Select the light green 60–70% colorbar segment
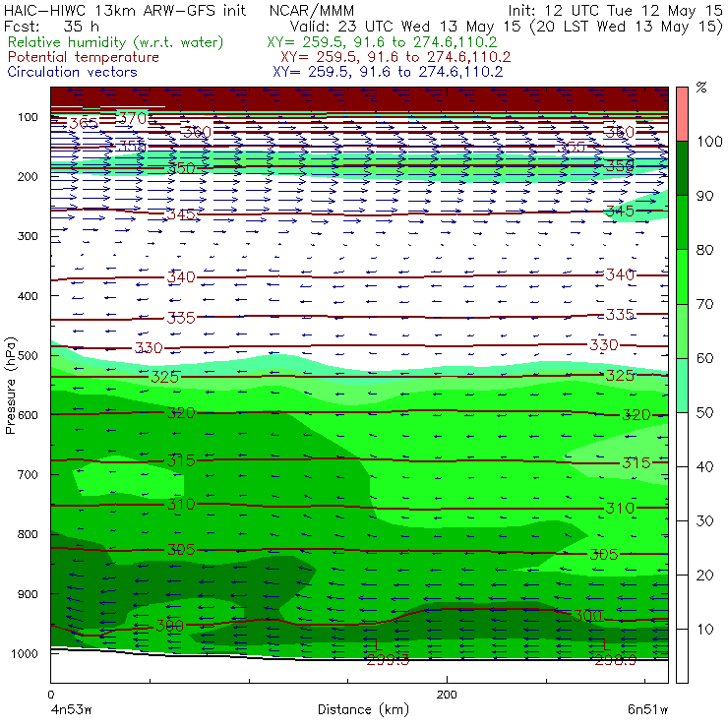 pos(682,331)
